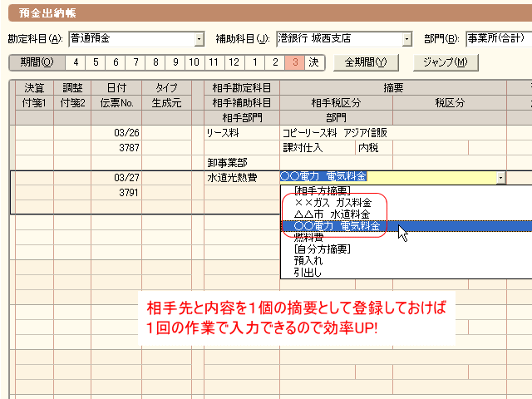The image size is (532, 399).
Task: Click the 調整 column header
Action: click(72, 88)
